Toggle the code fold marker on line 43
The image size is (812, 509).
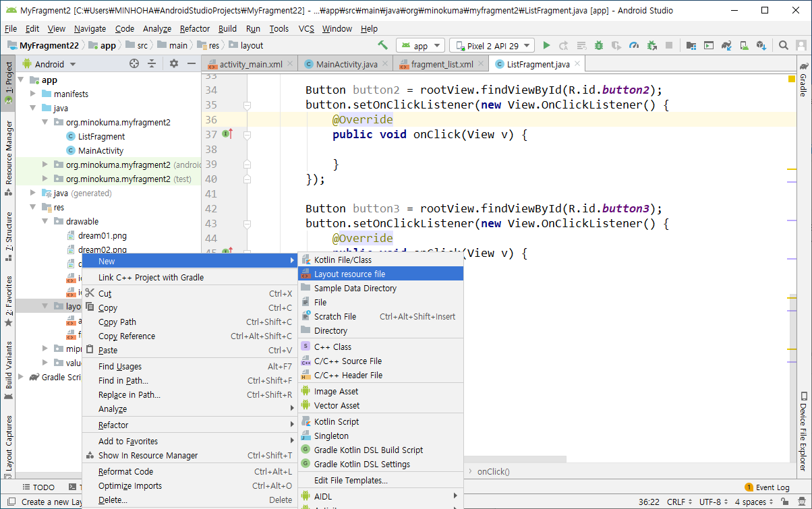click(x=247, y=224)
